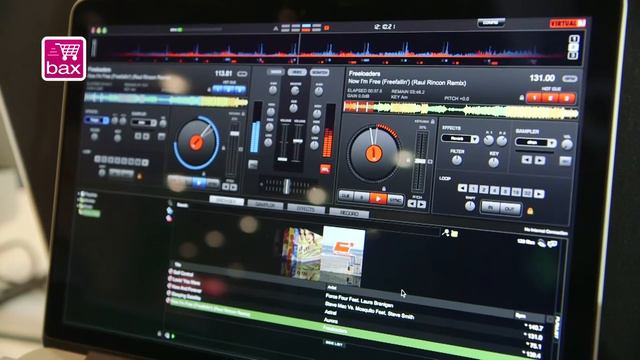Select the Force Four Feat. Laura Branigan row
This screenshot has width=640, height=360.
point(359,300)
